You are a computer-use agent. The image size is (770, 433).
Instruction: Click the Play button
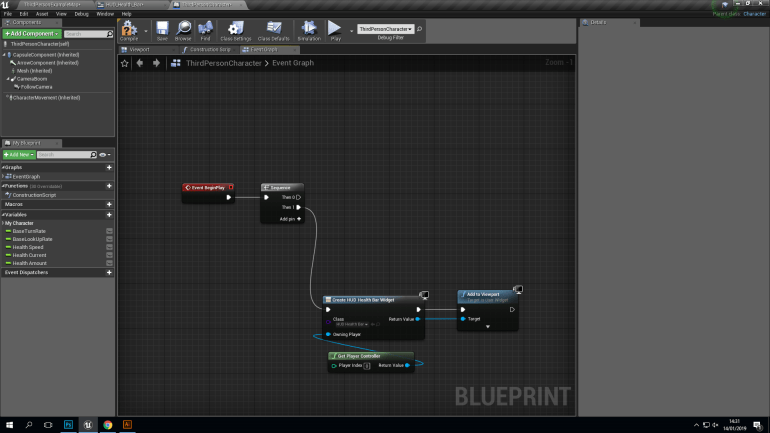pos(335,30)
